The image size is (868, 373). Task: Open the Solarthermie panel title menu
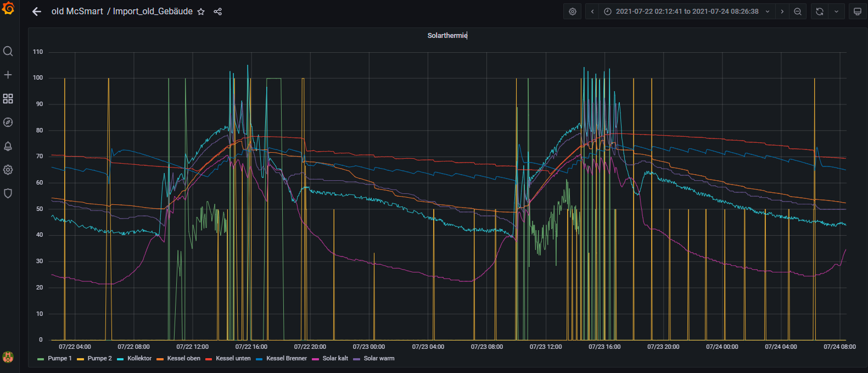click(447, 35)
